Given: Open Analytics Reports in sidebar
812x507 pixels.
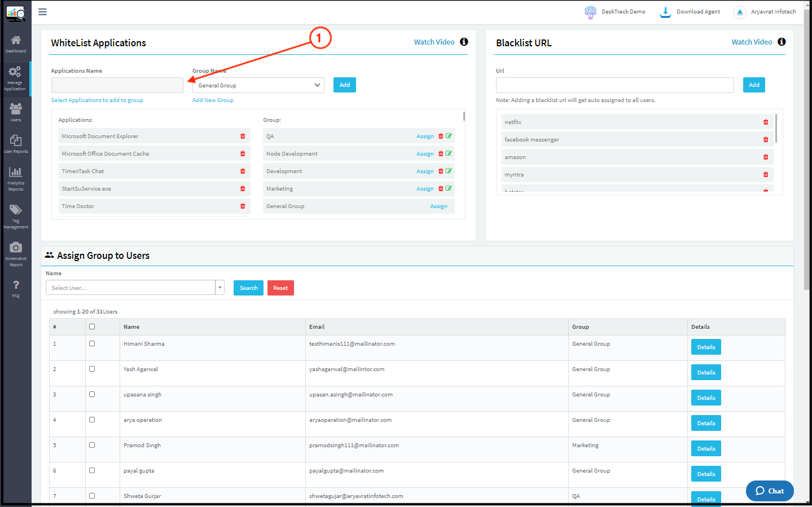Looking at the screenshot, I should (x=16, y=178).
